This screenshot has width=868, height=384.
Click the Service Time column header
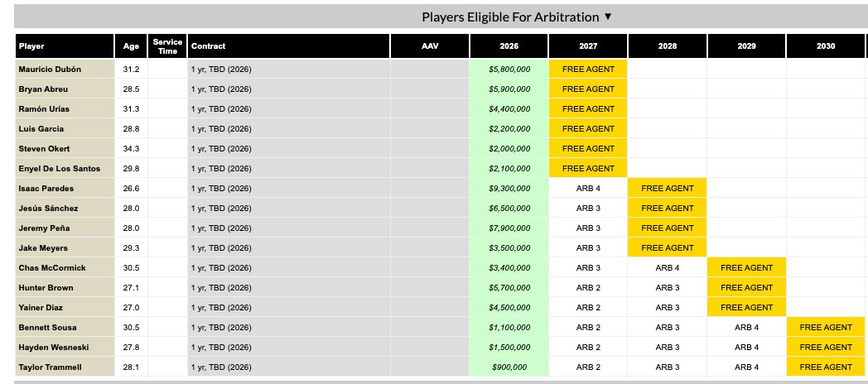coord(167,46)
